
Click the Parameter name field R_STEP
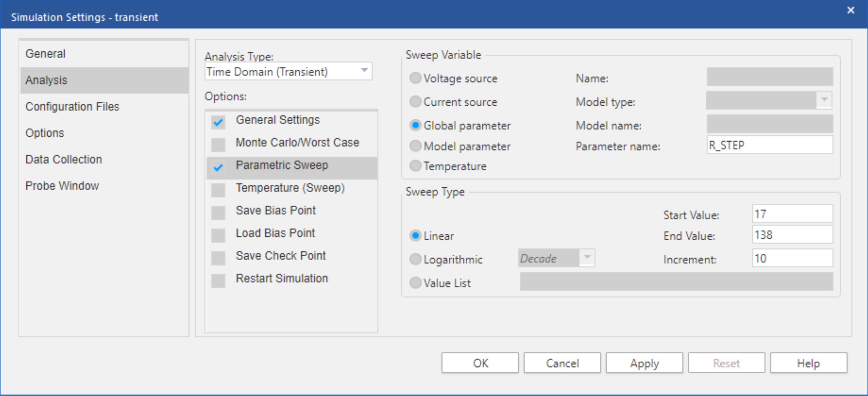tap(769, 145)
